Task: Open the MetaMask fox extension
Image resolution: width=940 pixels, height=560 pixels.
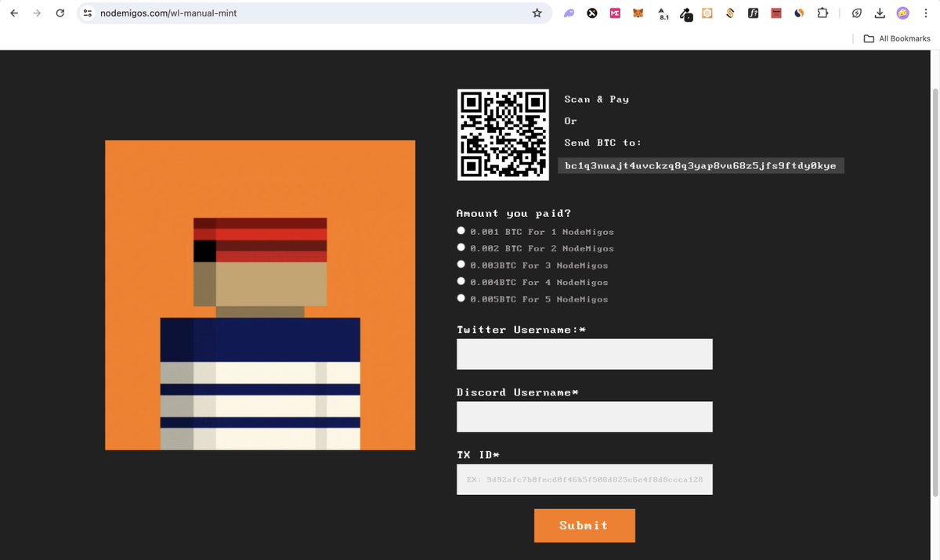Action: [639, 13]
